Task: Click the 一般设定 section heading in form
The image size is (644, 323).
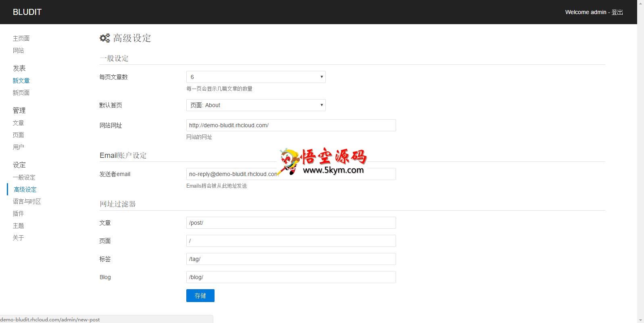Action: [x=114, y=58]
